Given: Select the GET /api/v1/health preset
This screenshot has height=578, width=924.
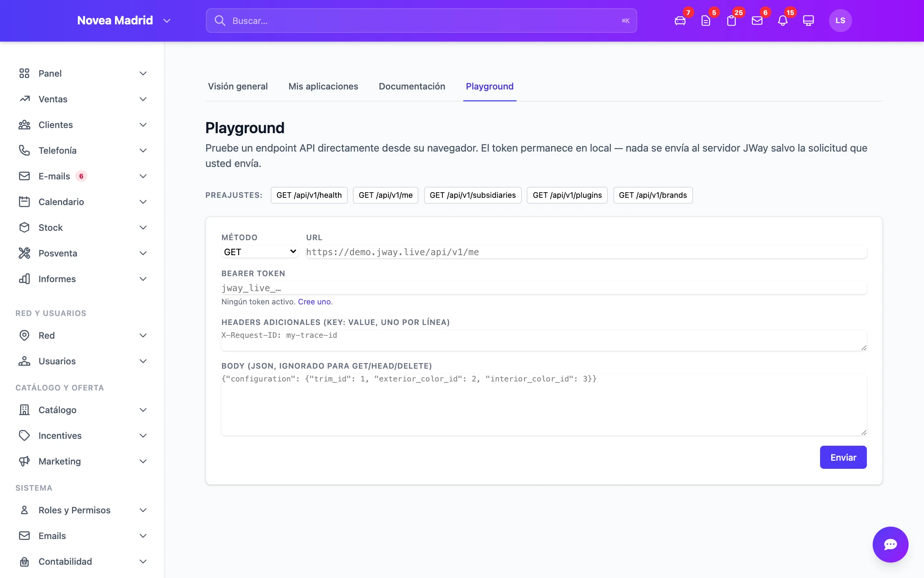Looking at the screenshot, I should point(309,195).
